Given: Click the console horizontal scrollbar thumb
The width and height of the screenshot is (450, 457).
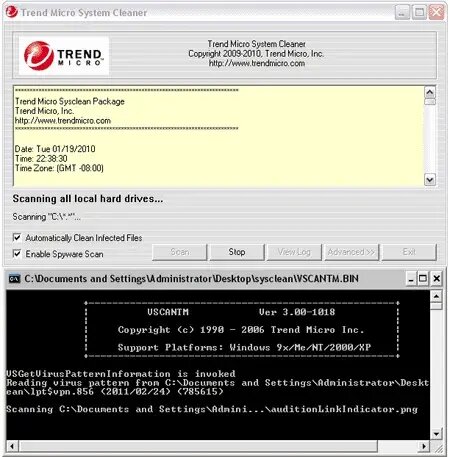Looking at the screenshot, I should 198,446.
